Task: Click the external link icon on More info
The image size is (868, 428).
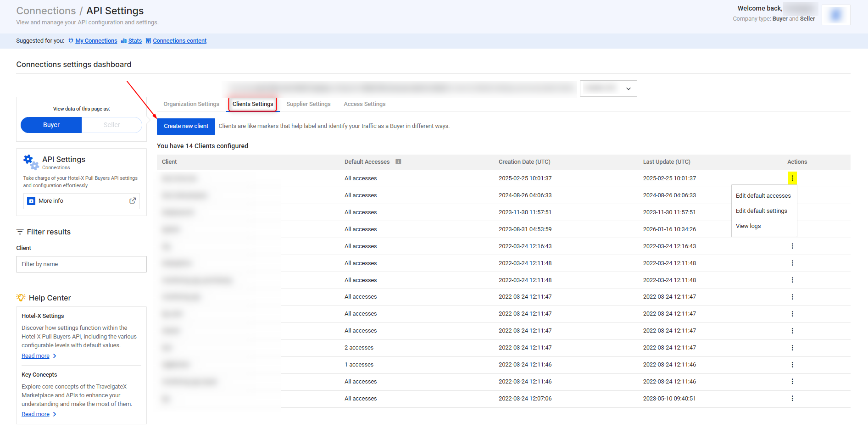Action: pyautogui.click(x=132, y=201)
